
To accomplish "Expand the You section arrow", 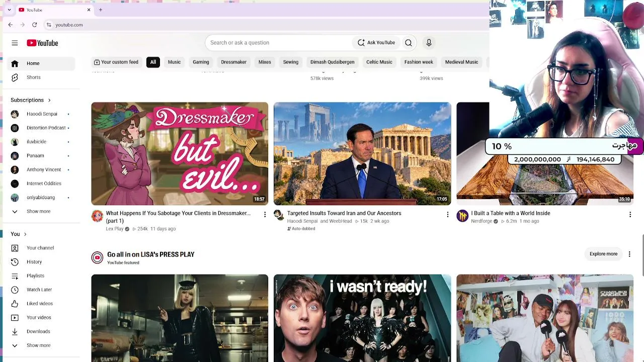I will 25,234.
